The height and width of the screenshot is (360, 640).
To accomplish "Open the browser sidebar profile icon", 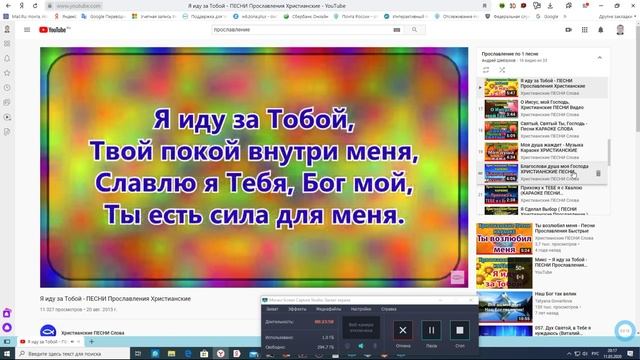I will [7, 29].
